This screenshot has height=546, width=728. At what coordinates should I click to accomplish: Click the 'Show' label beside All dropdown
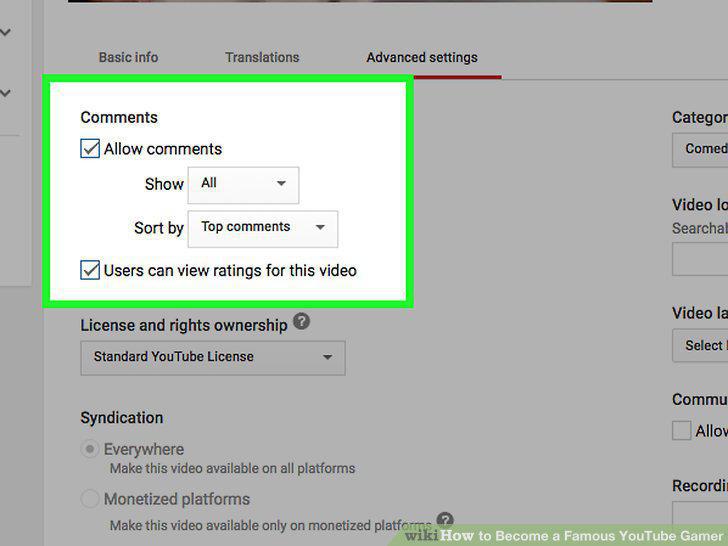pyautogui.click(x=164, y=184)
